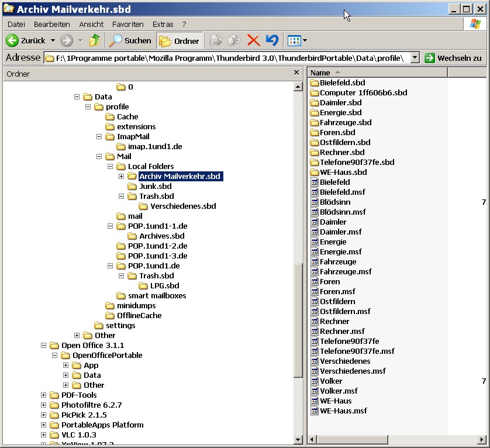
Task: Click the Up one folder icon
Action: pos(94,40)
